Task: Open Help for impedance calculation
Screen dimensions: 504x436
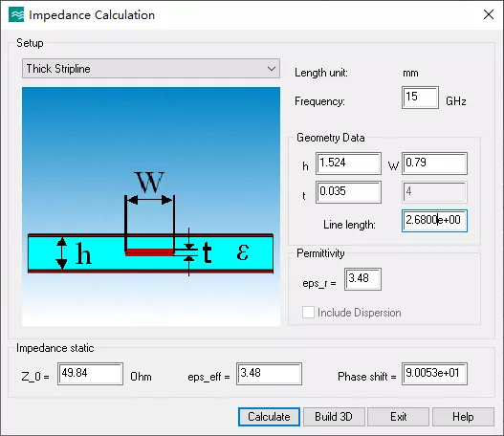Action: 463,417
